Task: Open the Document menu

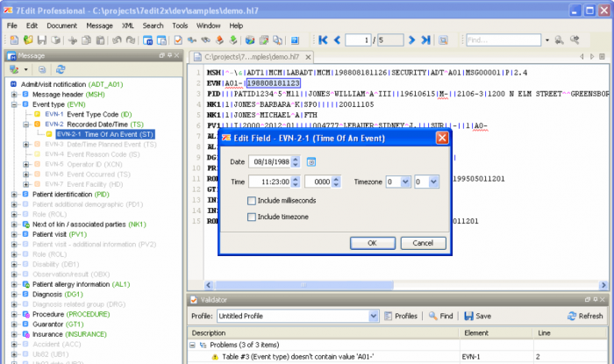Action: (x=62, y=25)
